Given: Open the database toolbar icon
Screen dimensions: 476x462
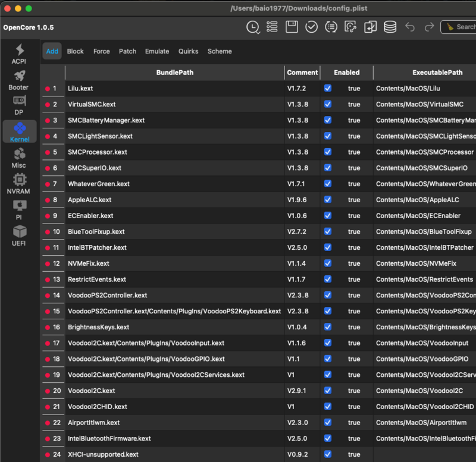Looking at the screenshot, I should point(390,27).
